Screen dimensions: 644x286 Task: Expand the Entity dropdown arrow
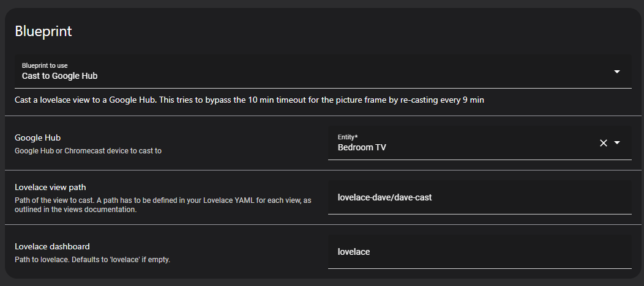617,142
